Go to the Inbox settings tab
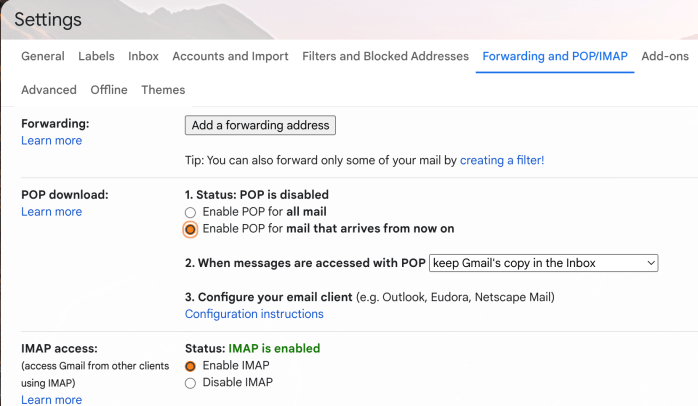Screen dimensions: 698x406 pyautogui.click(x=143, y=57)
